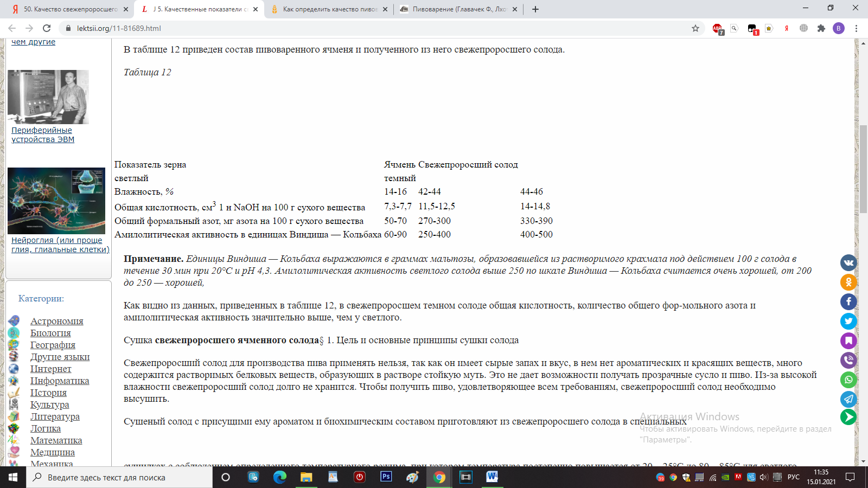
Task: Share page on Twitter
Action: 848,322
